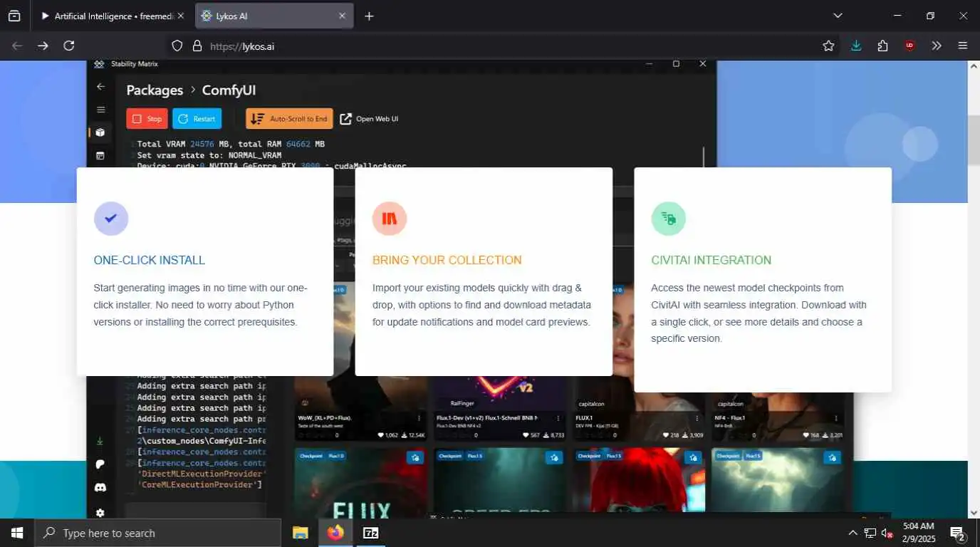This screenshot has height=547, width=980.
Task: Open the three-dot menu on the FLUX.1 card
Action: coord(697,418)
